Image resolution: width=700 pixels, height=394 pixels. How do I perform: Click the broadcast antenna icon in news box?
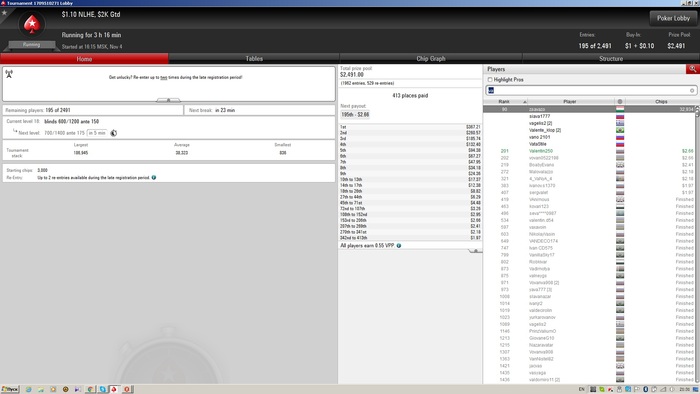(x=9, y=74)
